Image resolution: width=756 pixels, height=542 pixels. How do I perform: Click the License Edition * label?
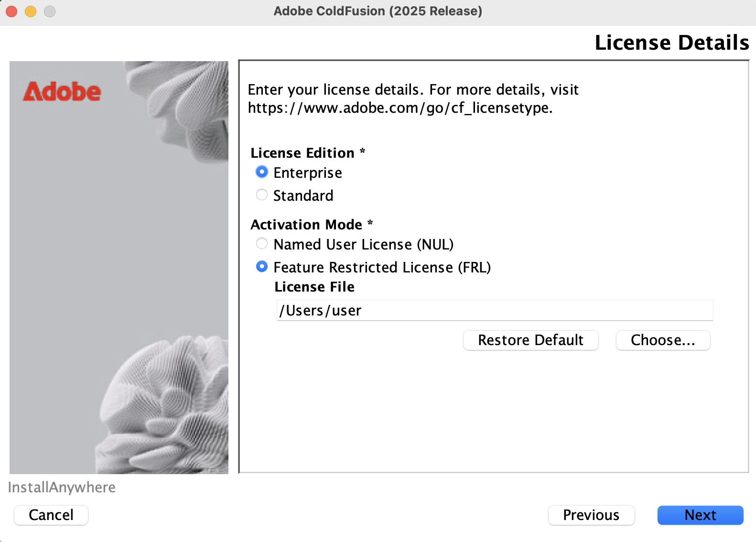tap(308, 153)
